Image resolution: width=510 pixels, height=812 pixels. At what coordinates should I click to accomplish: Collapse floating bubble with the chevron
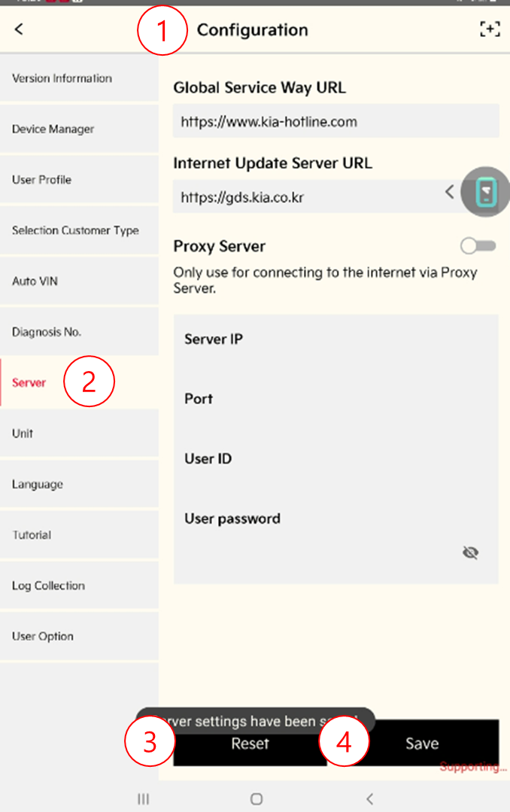[x=449, y=192]
